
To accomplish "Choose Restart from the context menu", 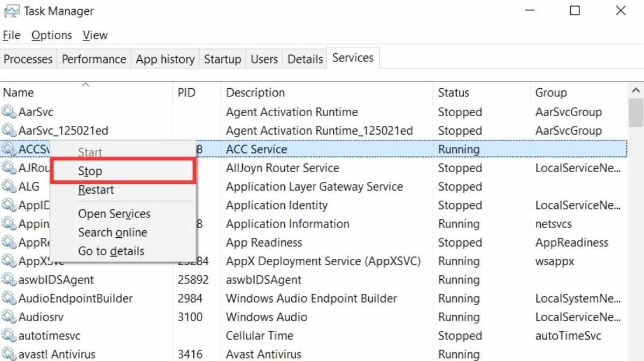I will coord(96,190).
